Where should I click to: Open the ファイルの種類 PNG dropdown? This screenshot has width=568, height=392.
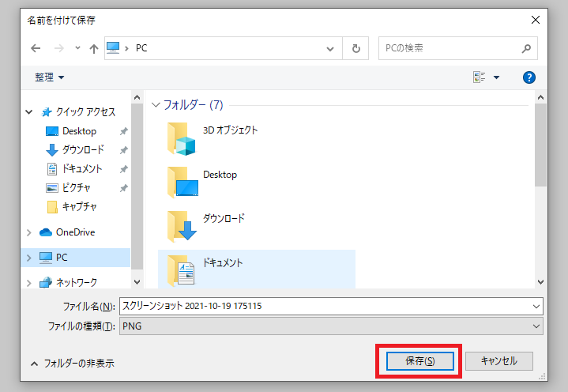(x=331, y=326)
